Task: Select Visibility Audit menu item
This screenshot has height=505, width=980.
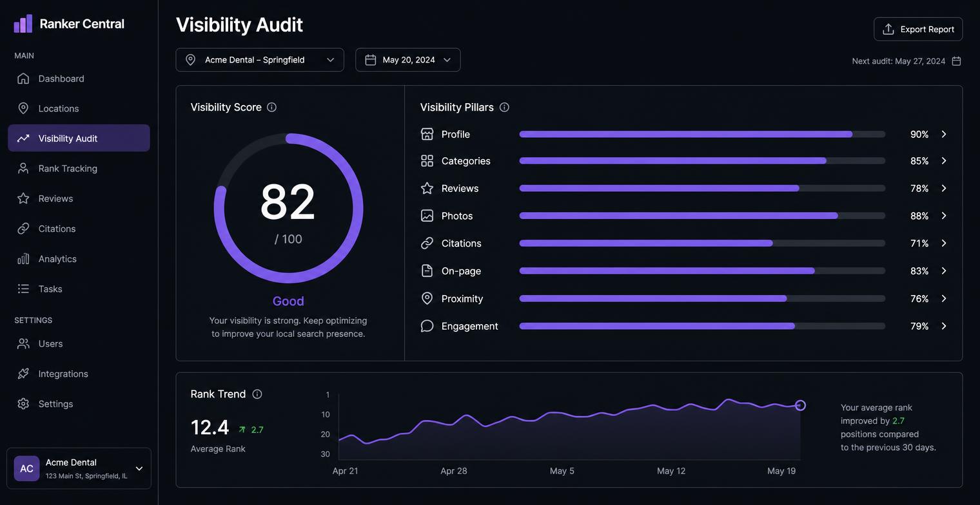Action: [79, 138]
